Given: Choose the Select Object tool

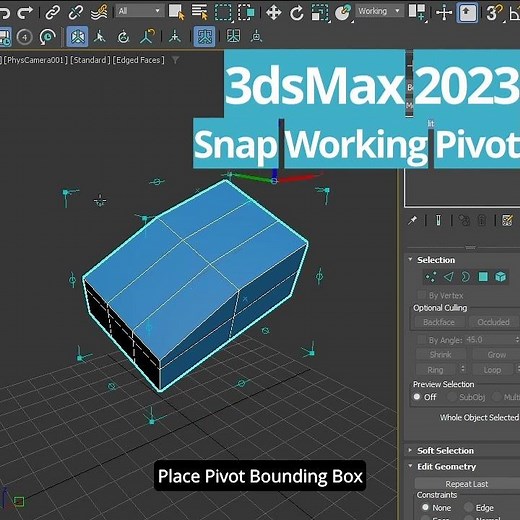Looking at the screenshot, I should coord(176,12).
